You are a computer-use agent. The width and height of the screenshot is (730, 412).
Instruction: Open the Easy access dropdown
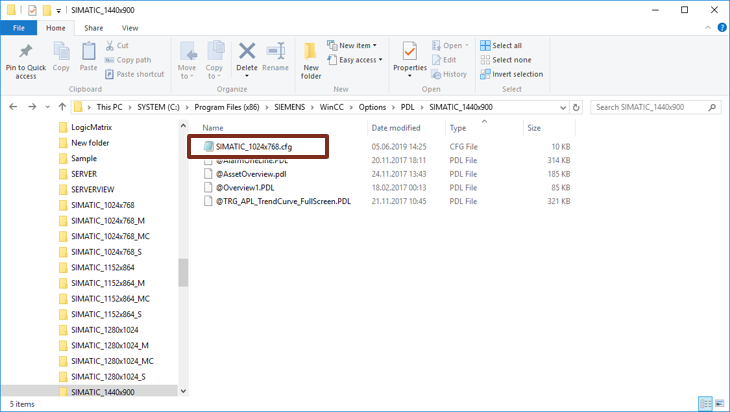click(x=355, y=60)
